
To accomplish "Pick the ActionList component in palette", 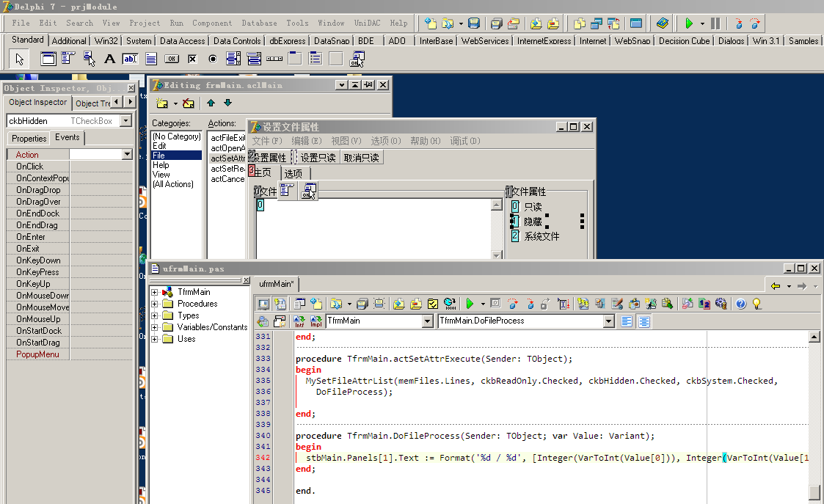I will pos(357,59).
